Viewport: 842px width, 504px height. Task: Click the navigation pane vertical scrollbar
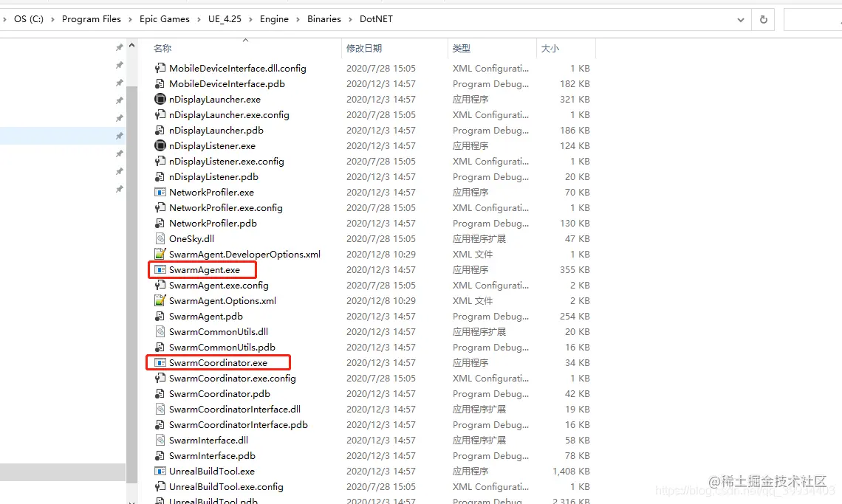click(x=131, y=285)
